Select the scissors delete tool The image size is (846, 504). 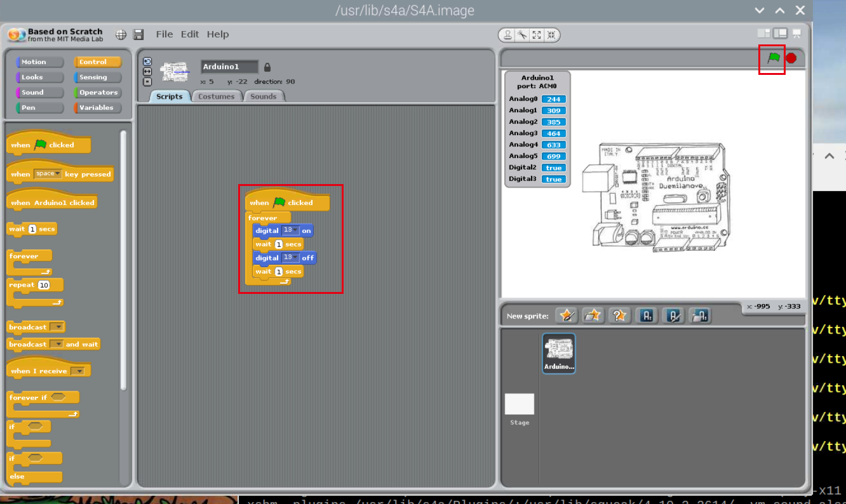point(522,35)
